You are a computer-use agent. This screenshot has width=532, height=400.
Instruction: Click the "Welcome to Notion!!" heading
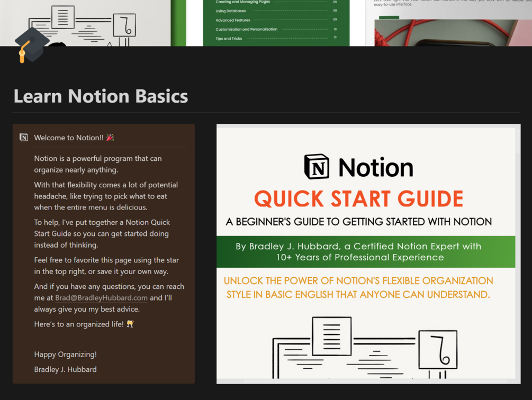68,138
